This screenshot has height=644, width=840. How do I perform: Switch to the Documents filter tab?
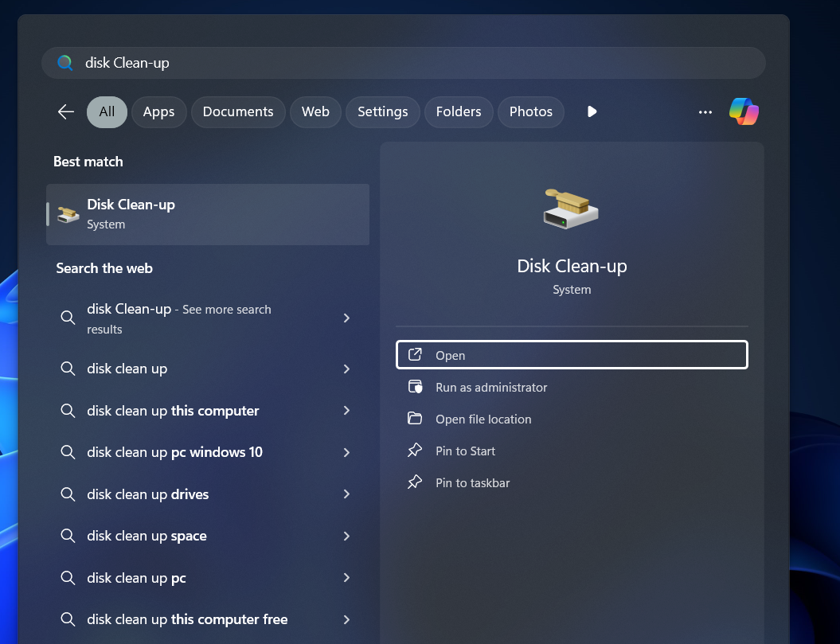tap(238, 112)
